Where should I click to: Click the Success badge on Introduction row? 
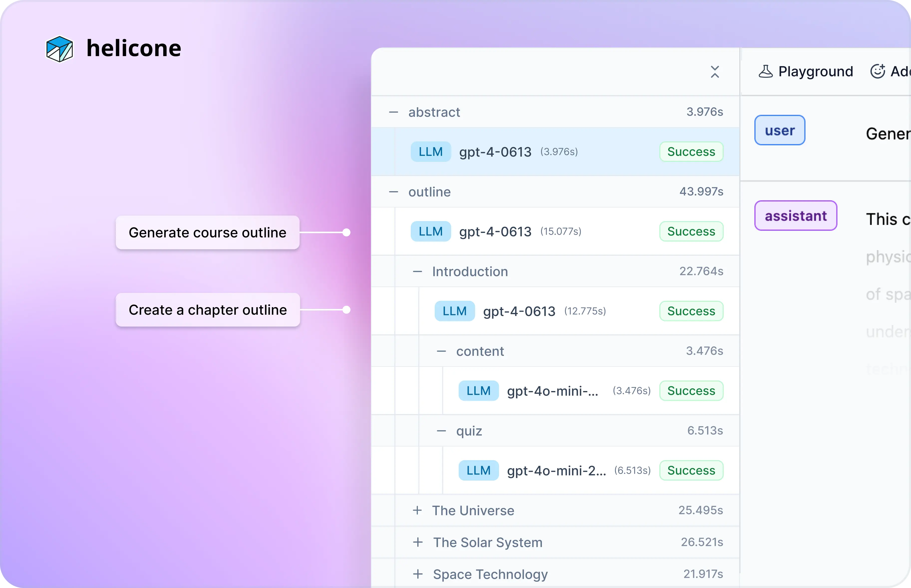[x=691, y=311]
